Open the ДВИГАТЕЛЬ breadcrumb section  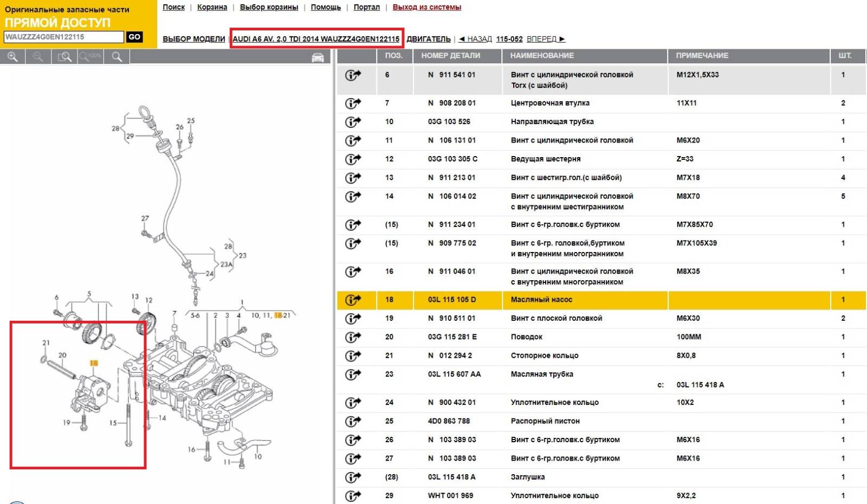(429, 39)
